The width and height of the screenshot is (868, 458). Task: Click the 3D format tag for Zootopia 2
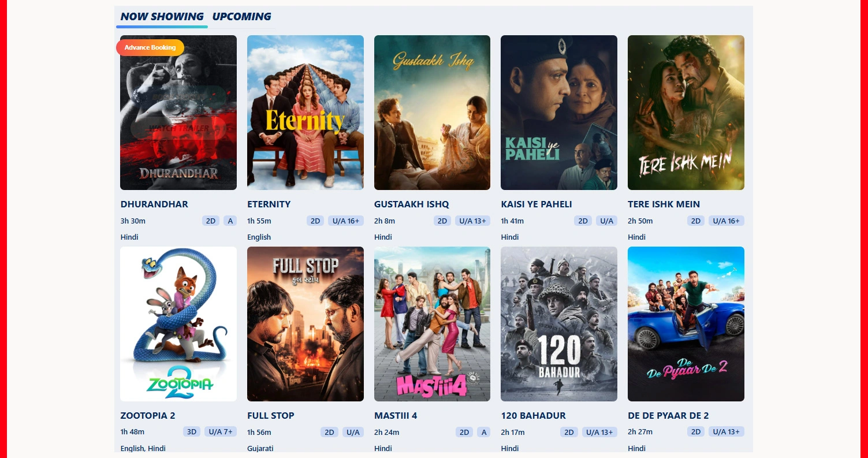click(x=192, y=431)
